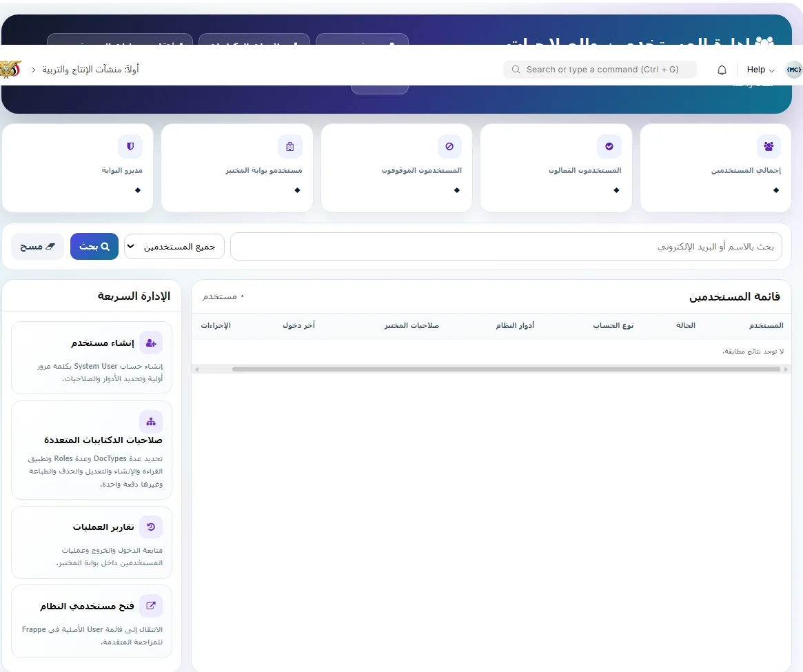The height and width of the screenshot is (672, 803).
Task: Click the active users checkmark icon
Action: pyautogui.click(x=609, y=147)
